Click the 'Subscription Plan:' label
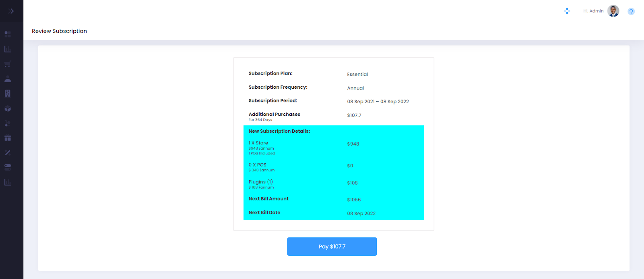644x279 pixels. click(270, 73)
